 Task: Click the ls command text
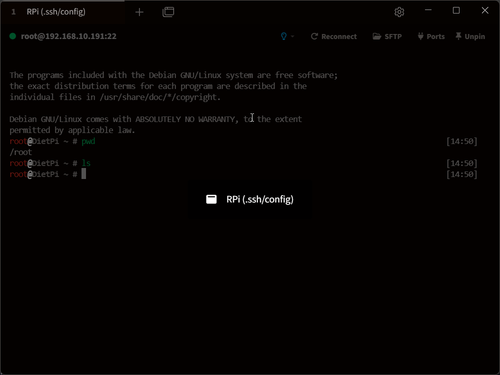(86, 163)
